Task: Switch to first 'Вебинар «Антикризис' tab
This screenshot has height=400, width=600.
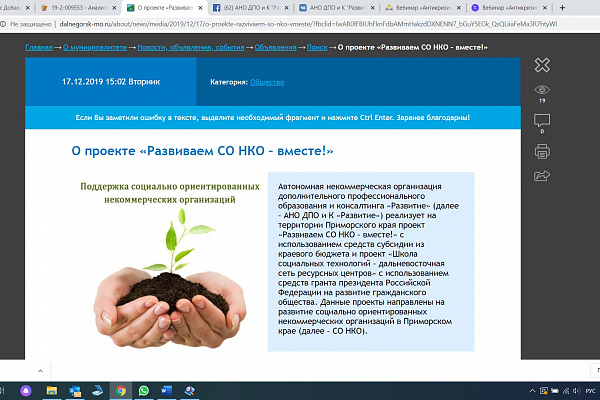Action: [423, 8]
